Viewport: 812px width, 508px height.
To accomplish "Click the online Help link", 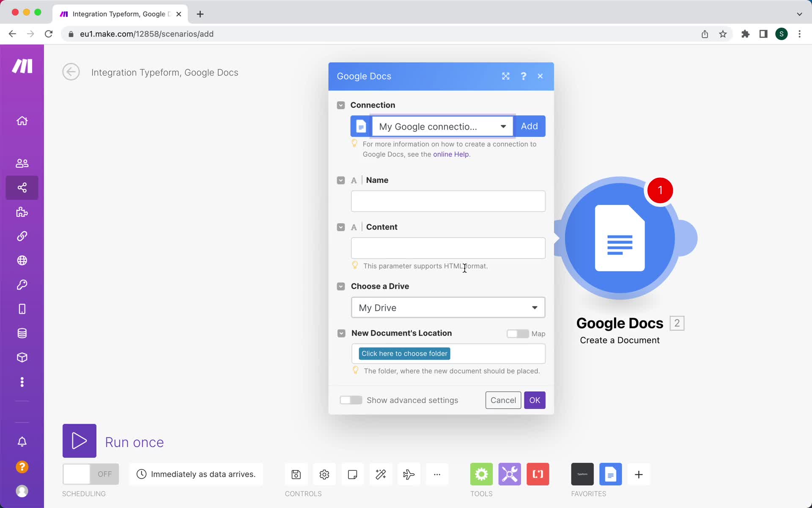I will (x=451, y=154).
